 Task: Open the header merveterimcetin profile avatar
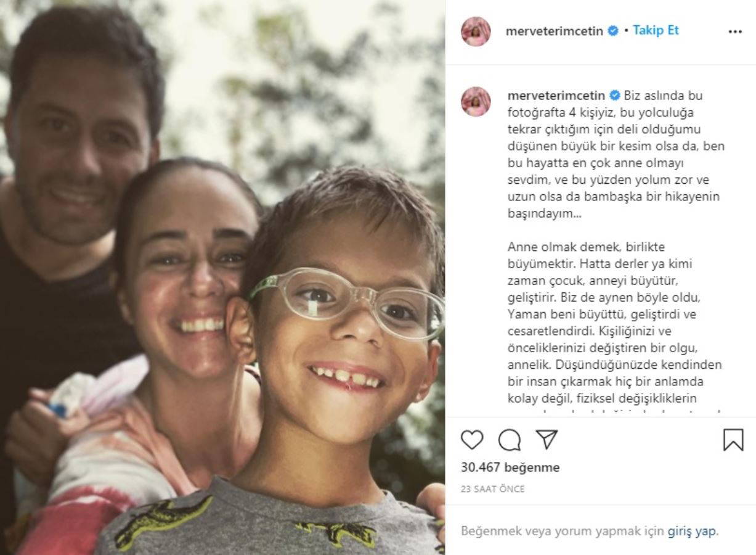pyautogui.click(x=476, y=31)
